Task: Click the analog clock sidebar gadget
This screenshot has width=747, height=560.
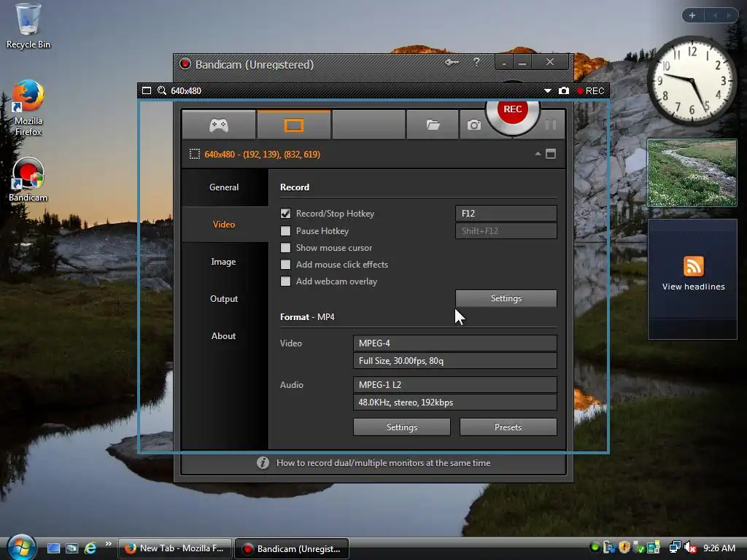Action: point(692,80)
